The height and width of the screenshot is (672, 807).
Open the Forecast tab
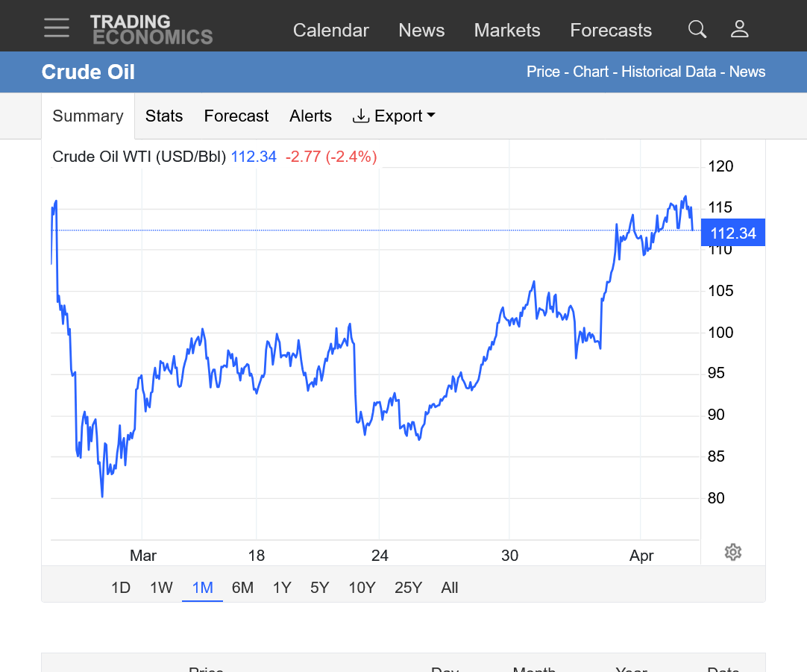236,116
